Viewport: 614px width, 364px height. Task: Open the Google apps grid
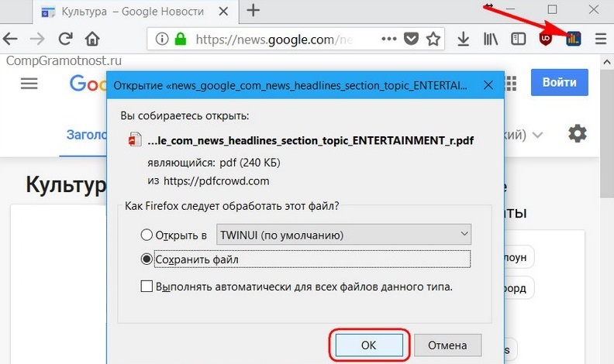pos(511,84)
